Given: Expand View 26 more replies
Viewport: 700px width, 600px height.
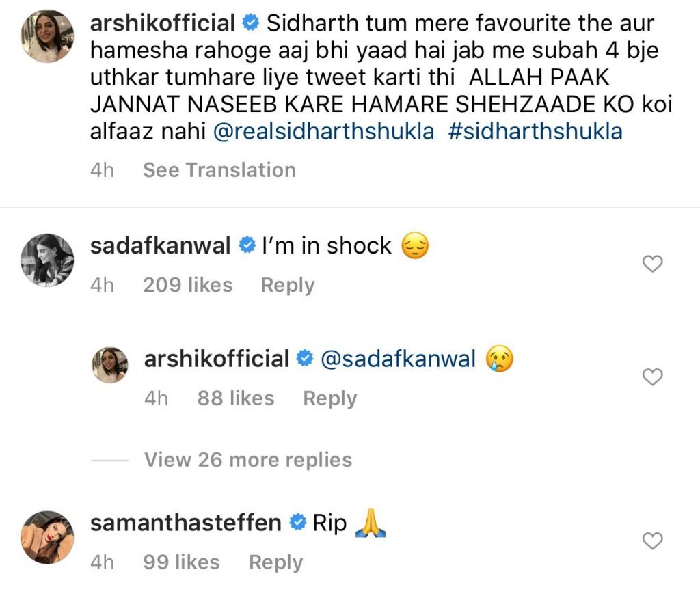Looking at the screenshot, I should pos(247,460).
